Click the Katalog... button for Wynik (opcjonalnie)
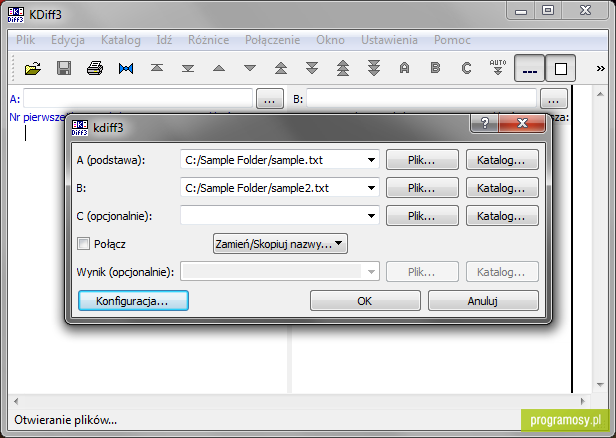 tap(502, 272)
